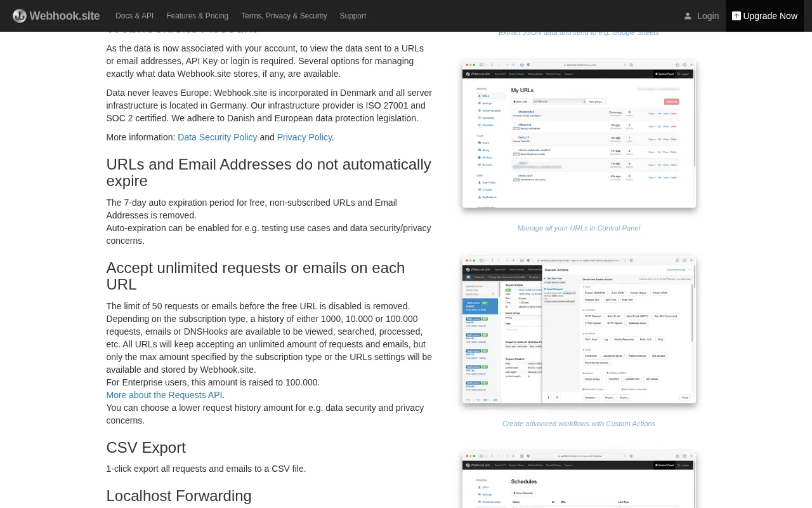812x508 pixels.
Task: Click the CSV Export heading
Action: click(146, 448)
